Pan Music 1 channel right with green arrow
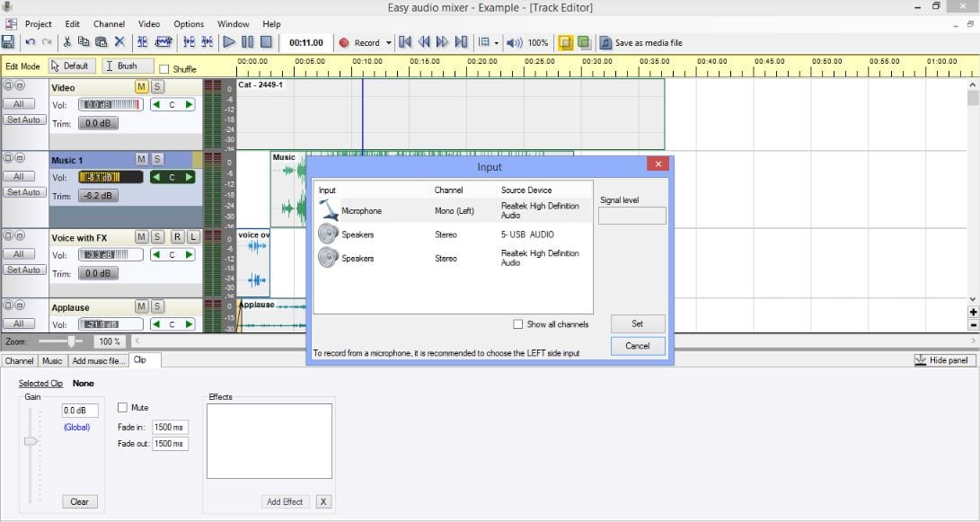The height and width of the screenshot is (522, 980). [188, 178]
